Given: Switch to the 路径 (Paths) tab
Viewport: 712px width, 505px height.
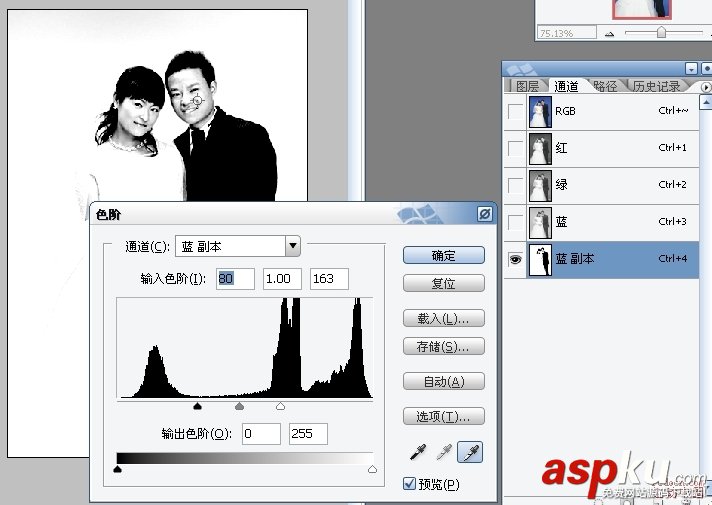Looking at the screenshot, I should click(x=605, y=86).
